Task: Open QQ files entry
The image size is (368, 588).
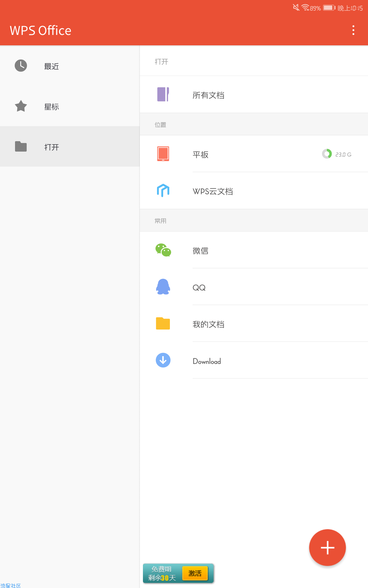Action: tap(254, 287)
